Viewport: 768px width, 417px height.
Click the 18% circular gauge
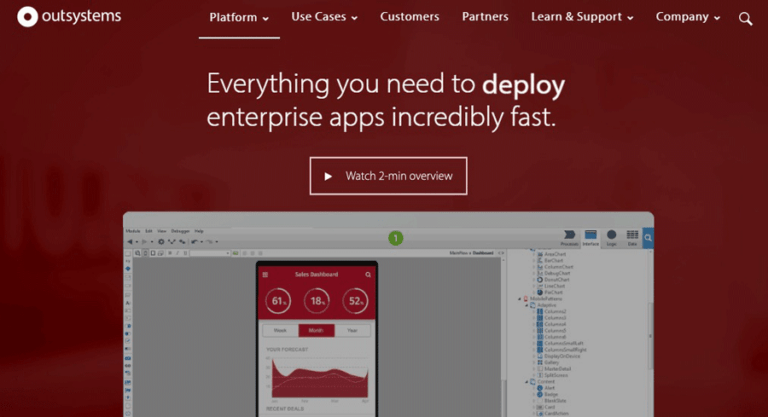[x=317, y=301]
